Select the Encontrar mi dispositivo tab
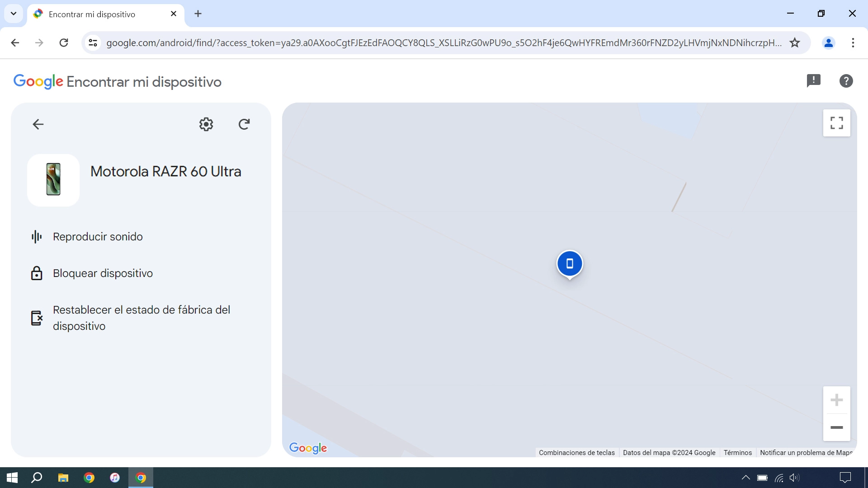 pos(106,14)
